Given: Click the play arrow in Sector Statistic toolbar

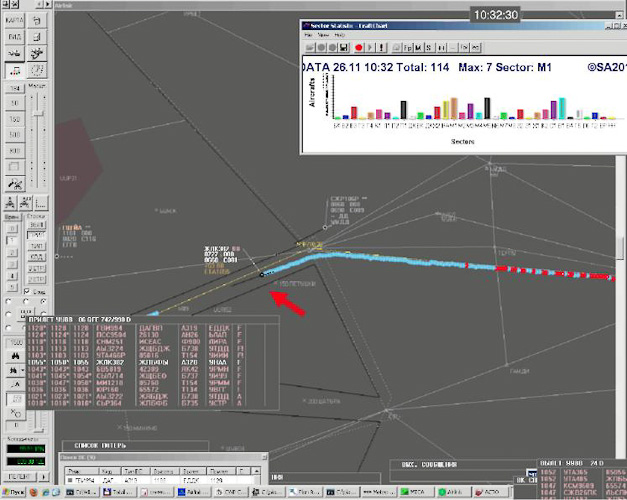Looking at the screenshot, I should tap(370, 48).
